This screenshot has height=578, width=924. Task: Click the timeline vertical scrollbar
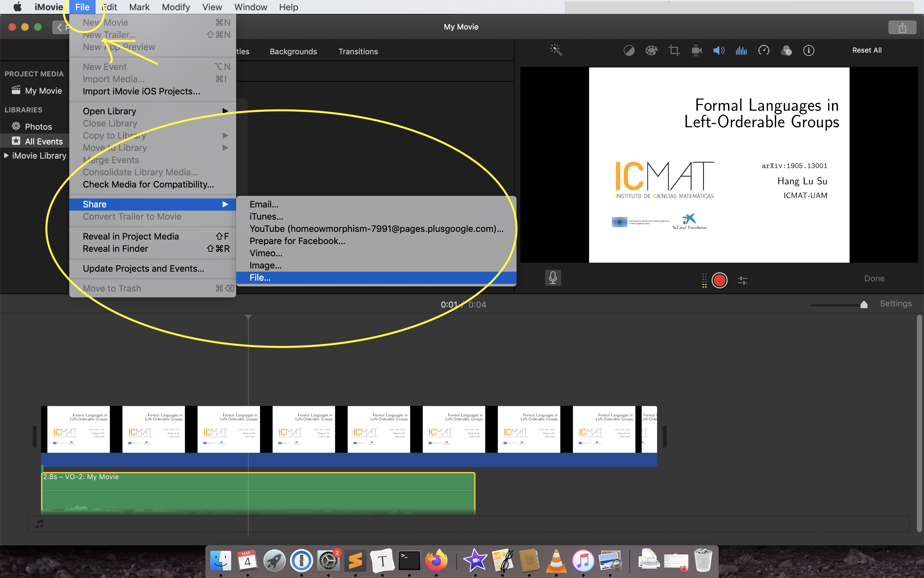(x=920, y=424)
